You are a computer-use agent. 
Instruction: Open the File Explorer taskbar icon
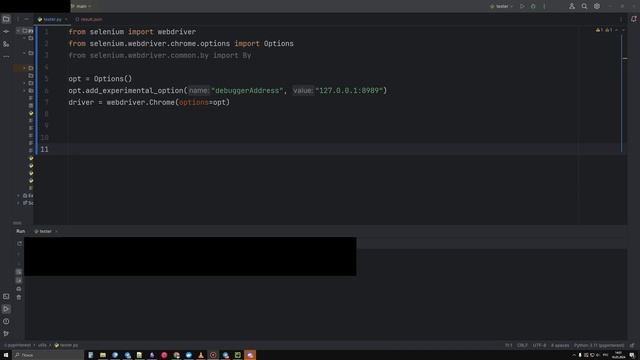(x=103, y=355)
